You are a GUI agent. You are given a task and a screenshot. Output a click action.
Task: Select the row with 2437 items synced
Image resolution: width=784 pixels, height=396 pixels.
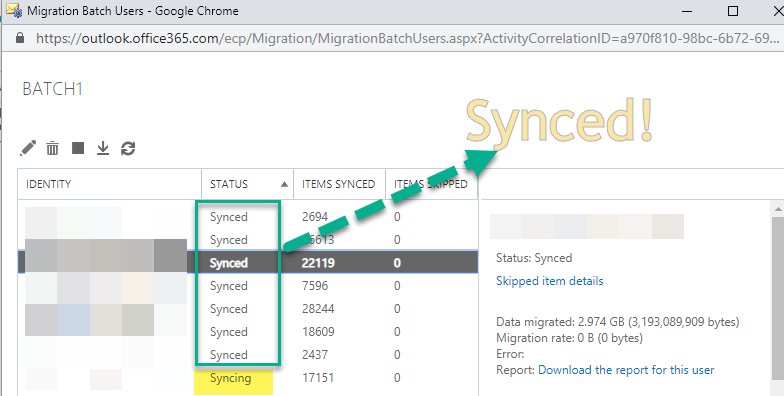tap(248, 355)
